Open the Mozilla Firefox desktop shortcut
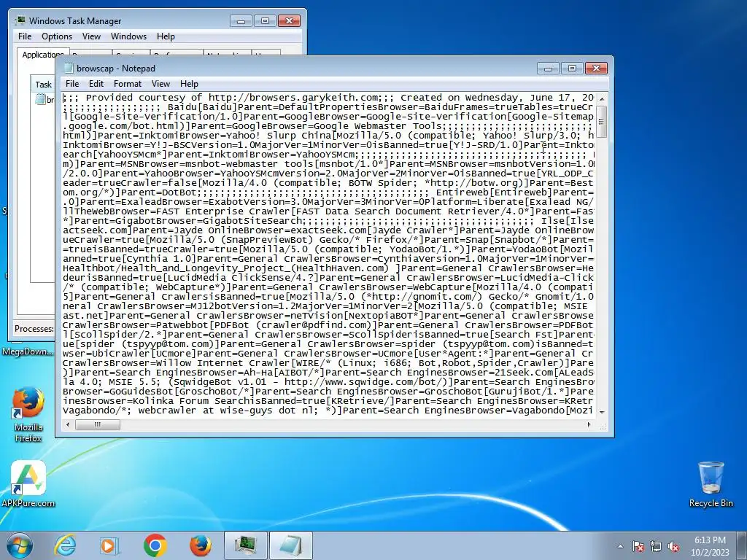 [x=28, y=415]
